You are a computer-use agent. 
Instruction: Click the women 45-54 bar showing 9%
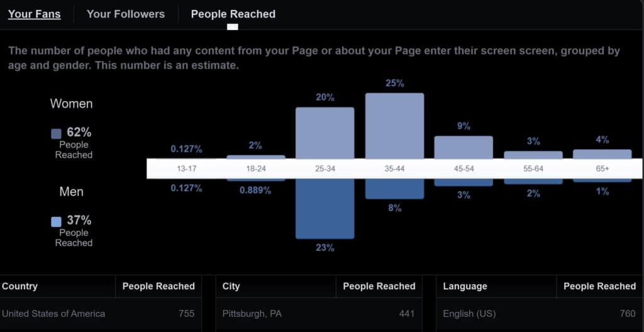464,147
